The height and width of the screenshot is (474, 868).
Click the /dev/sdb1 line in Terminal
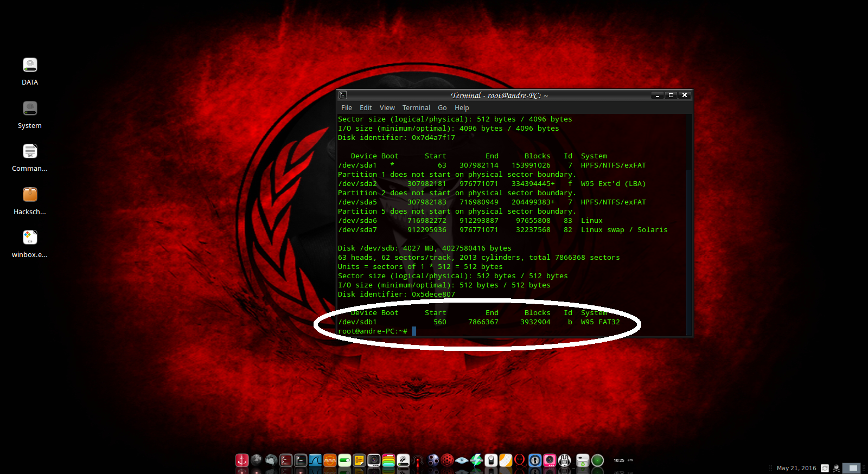(479, 322)
